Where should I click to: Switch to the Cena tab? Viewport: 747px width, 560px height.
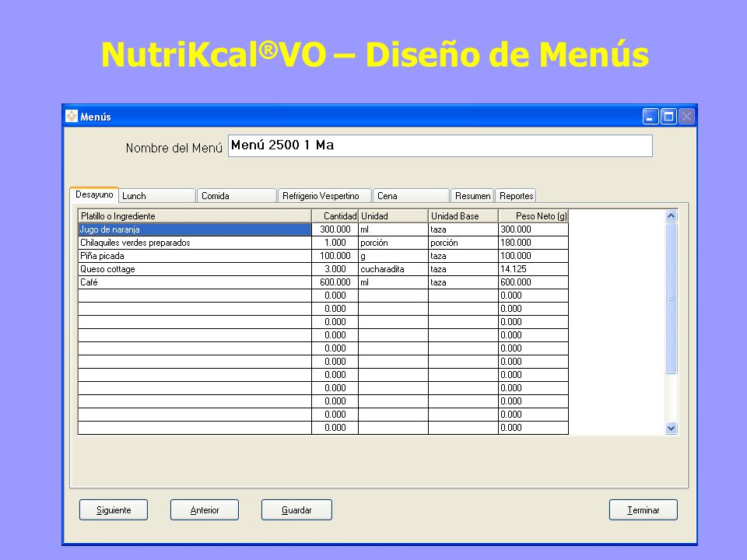pos(411,196)
